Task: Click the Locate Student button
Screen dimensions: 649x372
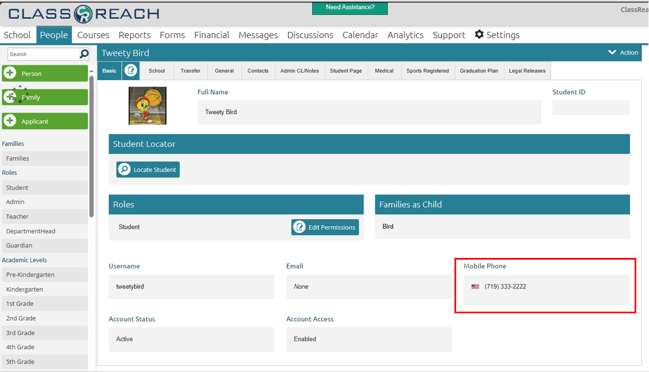Action: 148,169
